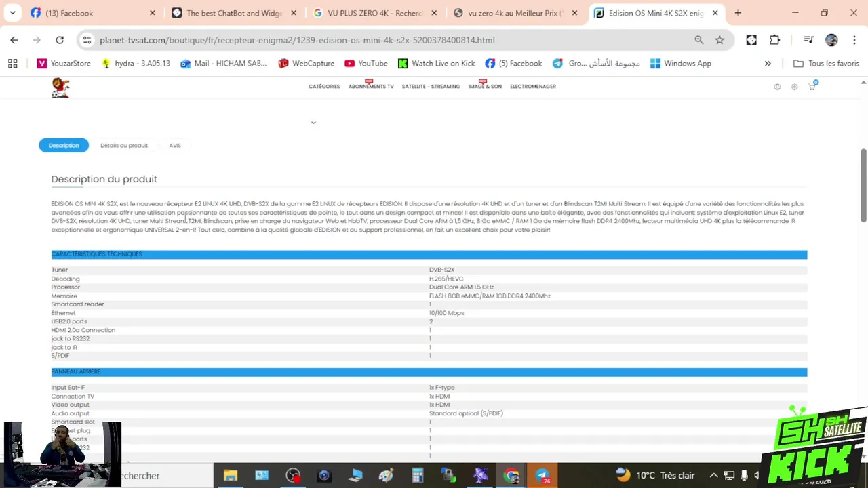Screen dimensions: 868x488
Task: Open the black-and-white extension icon
Action: (751, 40)
